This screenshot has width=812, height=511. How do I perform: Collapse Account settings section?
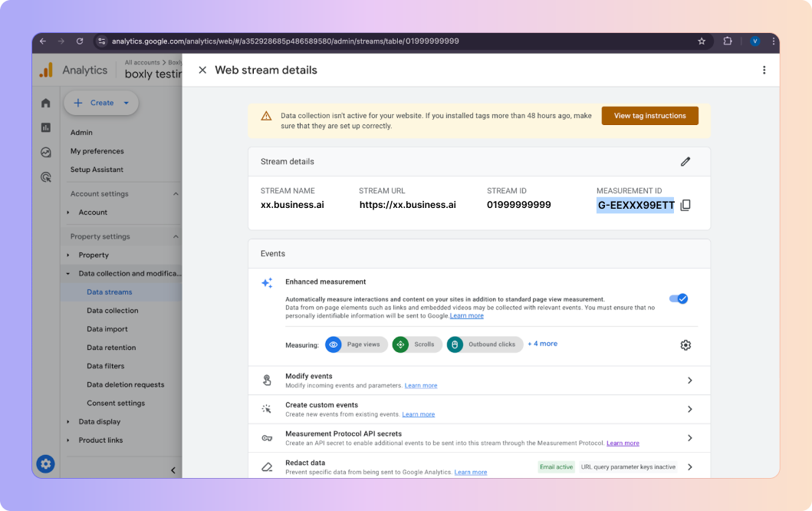176,194
